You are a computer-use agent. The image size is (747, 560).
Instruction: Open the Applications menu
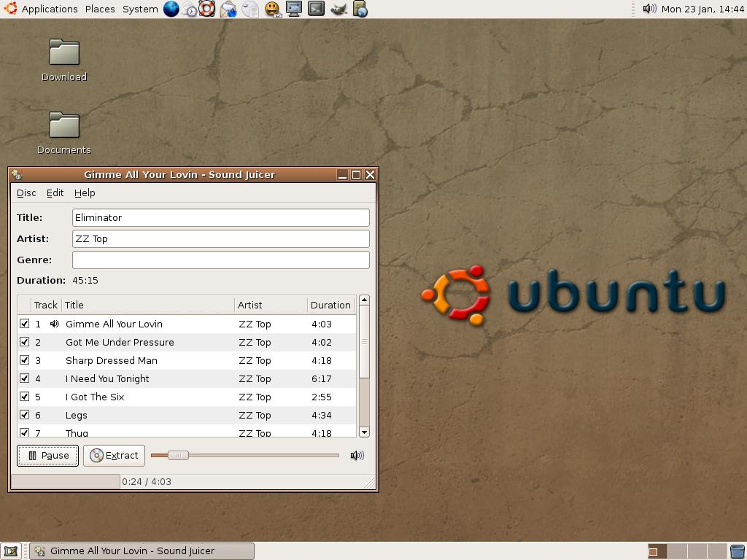pos(50,9)
